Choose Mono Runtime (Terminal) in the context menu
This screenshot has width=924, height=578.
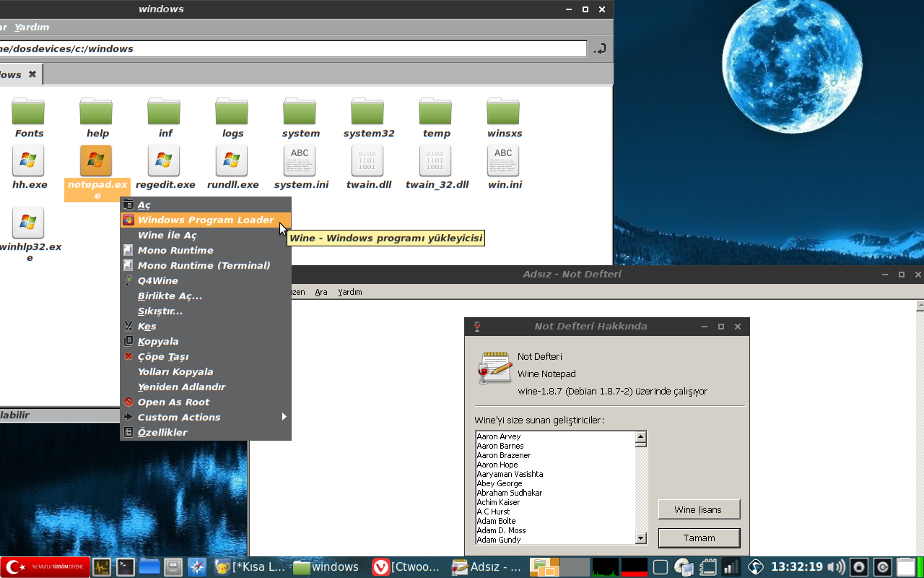206,265
